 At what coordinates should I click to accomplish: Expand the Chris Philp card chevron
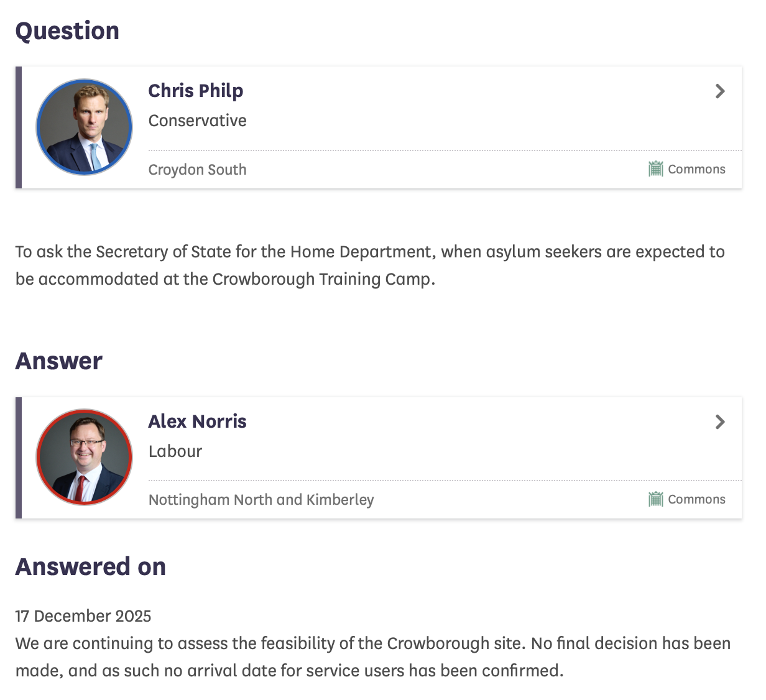[720, 91]
